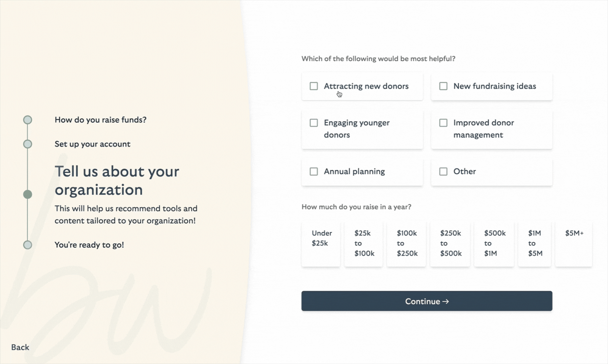Go Back to previous step

(x=20, y=347)
